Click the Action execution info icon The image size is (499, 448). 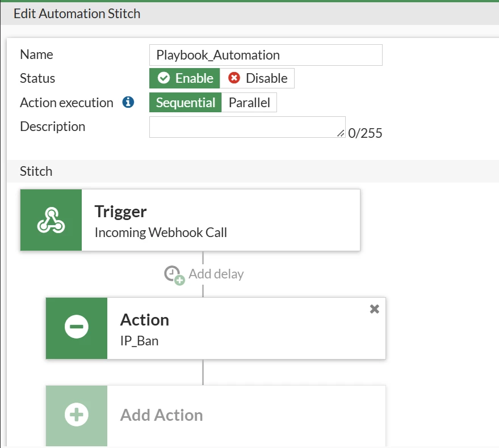pos(128,103)
